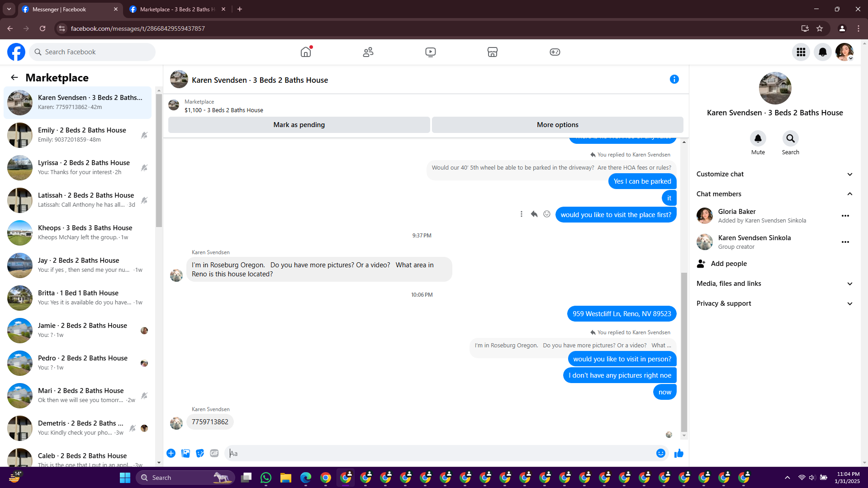Reload the page
The width and height of the screenshot is (868, 488).
pyautogui.click(x=43, y=28)
